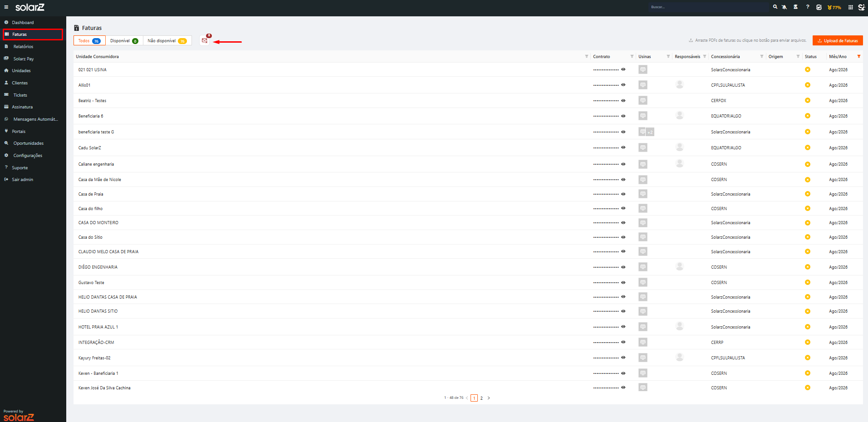Screen dimensions: 868x422
Task: Open muted notifications bell icon
Action: 784,7
